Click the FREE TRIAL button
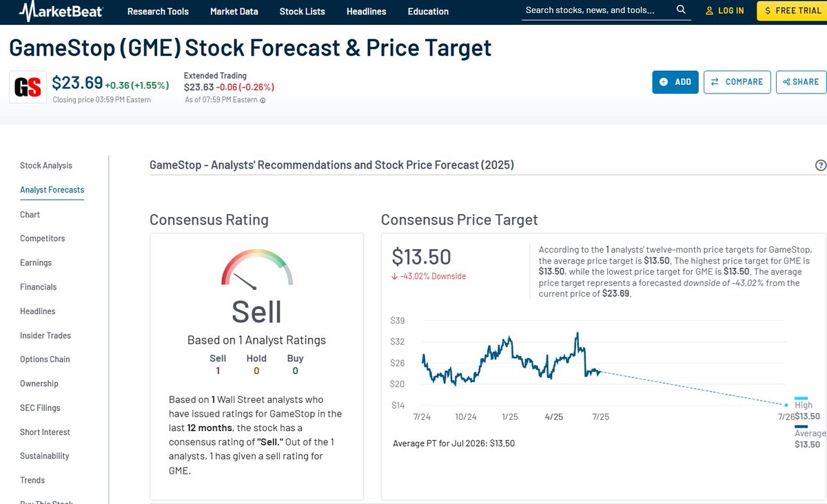The image size is (827, 504). click(792, 10)
